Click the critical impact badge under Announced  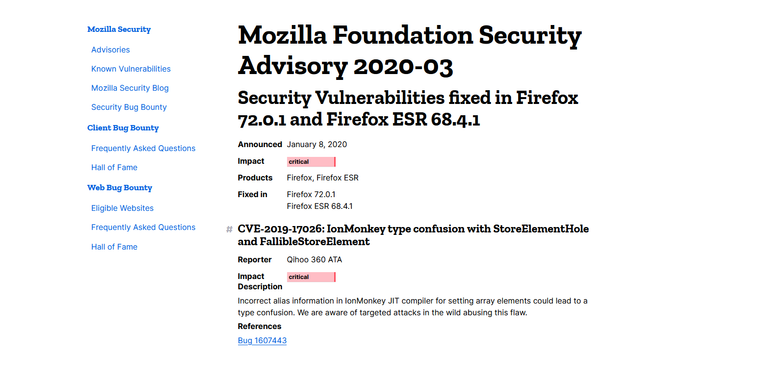pyautogui.click(x=311, y=162)
